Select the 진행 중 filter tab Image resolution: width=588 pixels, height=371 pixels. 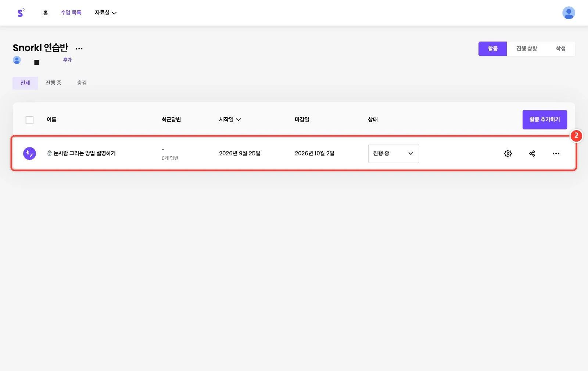click(x=53, y=83)
